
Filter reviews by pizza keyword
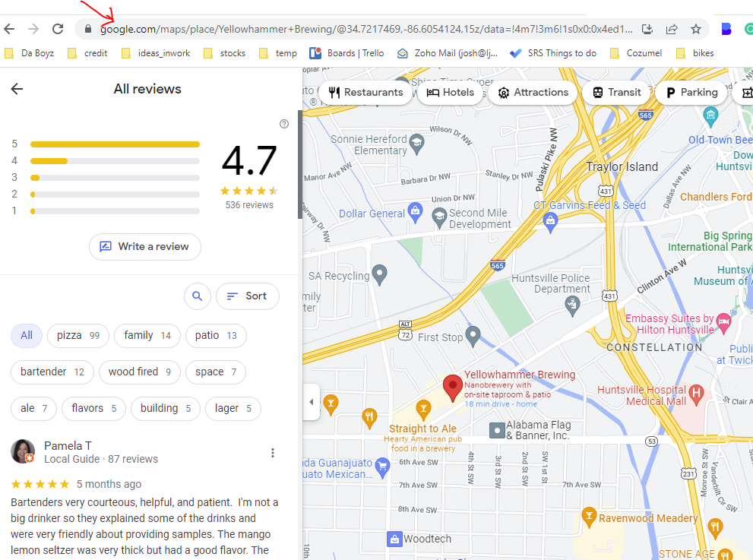click(78, 335)
